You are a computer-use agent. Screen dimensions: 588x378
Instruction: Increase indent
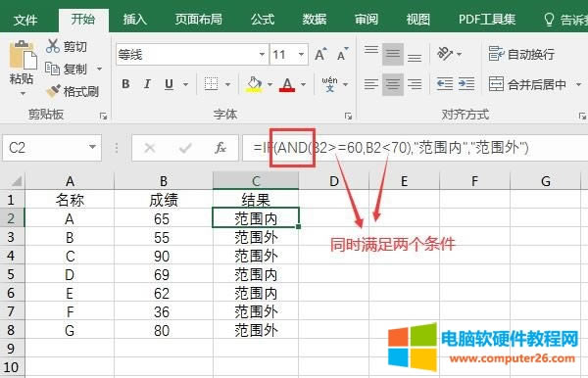pos(466,84)
